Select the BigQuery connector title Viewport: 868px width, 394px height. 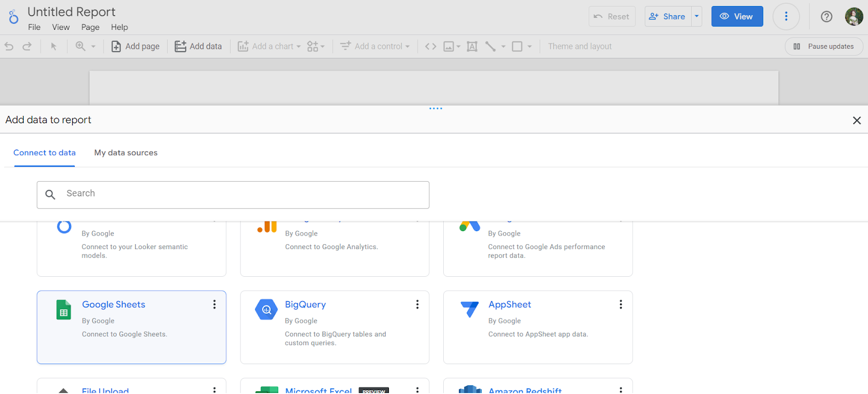tap(305, 304)
